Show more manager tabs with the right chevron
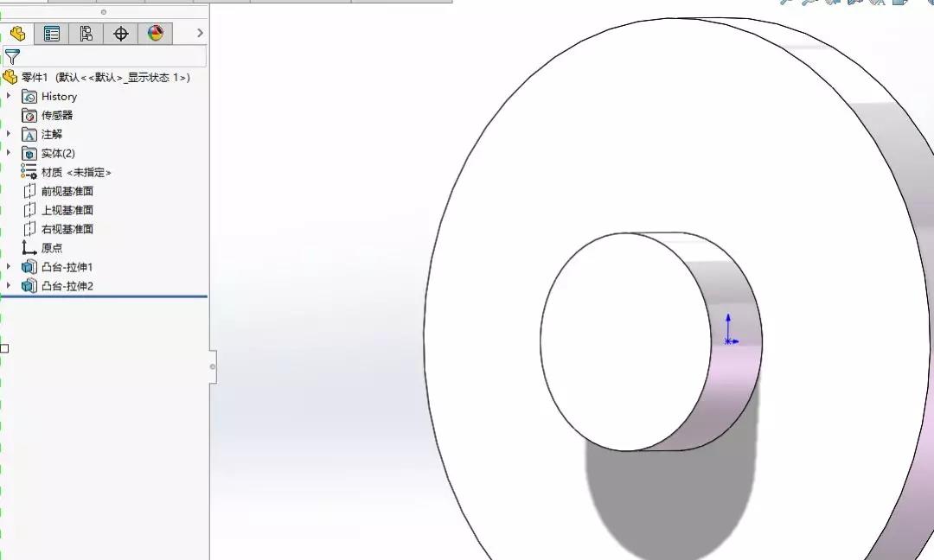The image size is (934, 560). pyautogui.click(x=200, y=34)
